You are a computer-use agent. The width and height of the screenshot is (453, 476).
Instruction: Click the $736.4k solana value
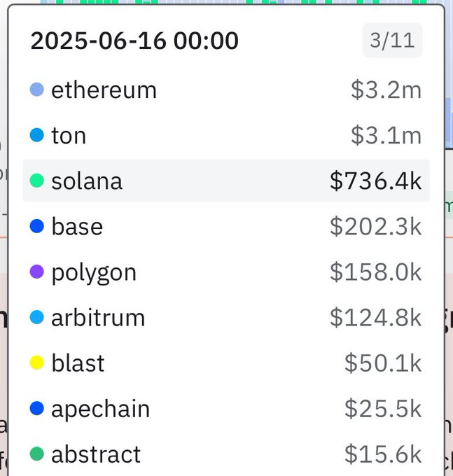376,181
